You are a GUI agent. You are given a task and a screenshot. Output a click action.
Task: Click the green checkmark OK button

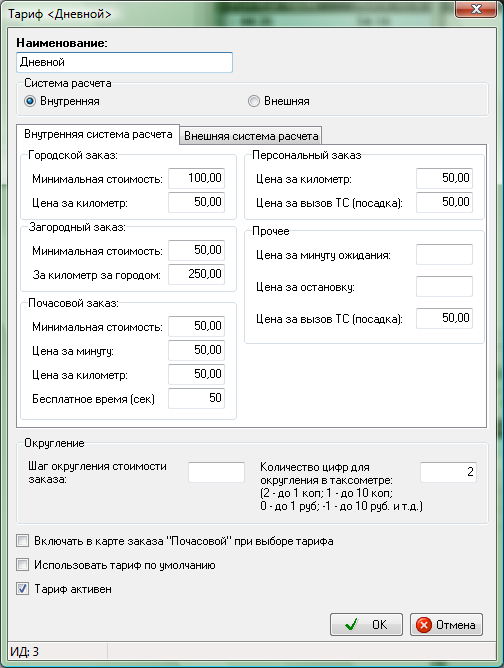[x=366, y=625]
